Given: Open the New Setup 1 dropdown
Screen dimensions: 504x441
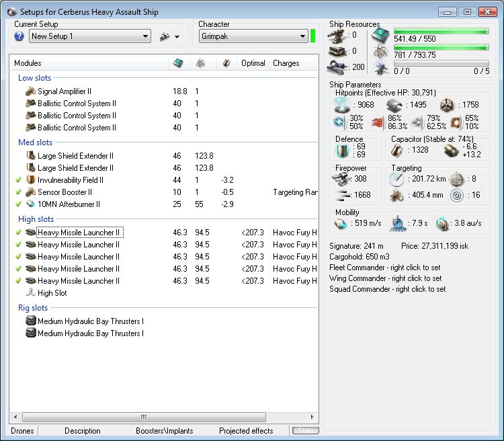Looking at the screenshot, I should [90, 36].
